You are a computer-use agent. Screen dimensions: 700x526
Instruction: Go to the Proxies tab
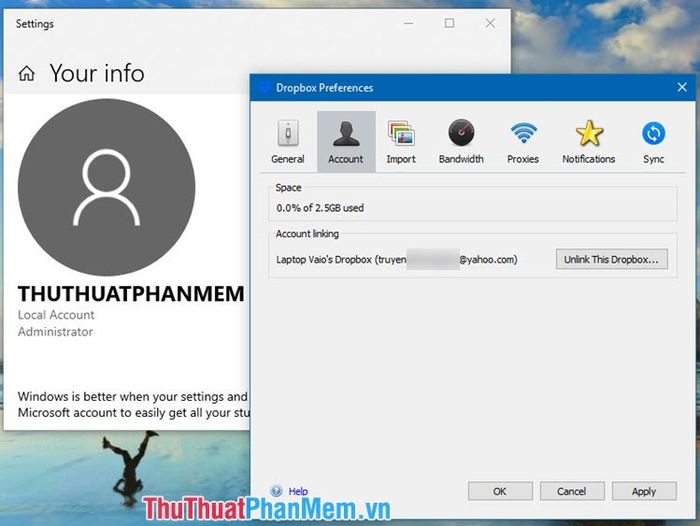(x=523, y=142)
